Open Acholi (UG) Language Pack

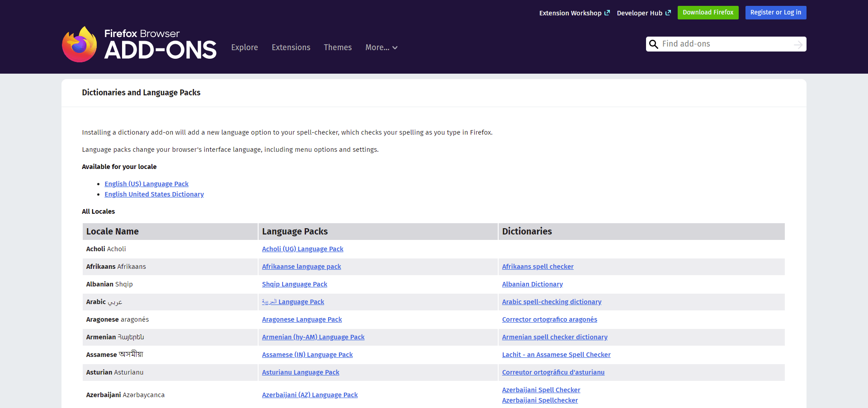click(x=302, y=249)
